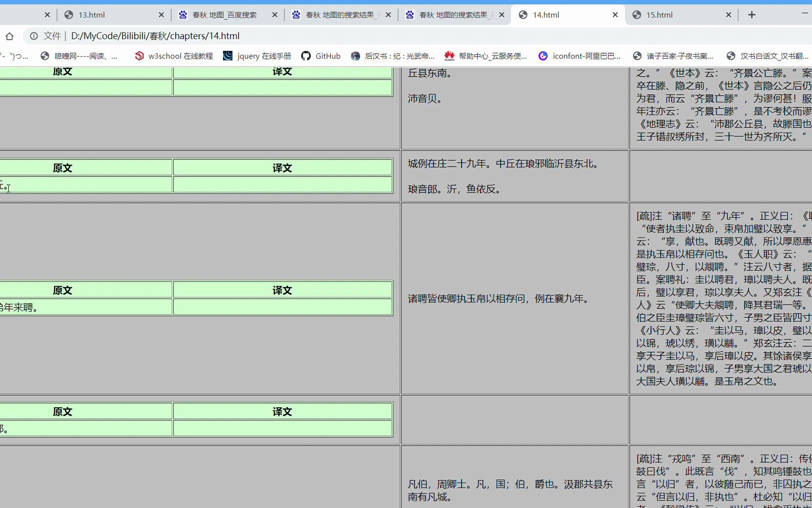Close the 13.html tab
The height and width of the screenshot is (508, 812).
162,15
